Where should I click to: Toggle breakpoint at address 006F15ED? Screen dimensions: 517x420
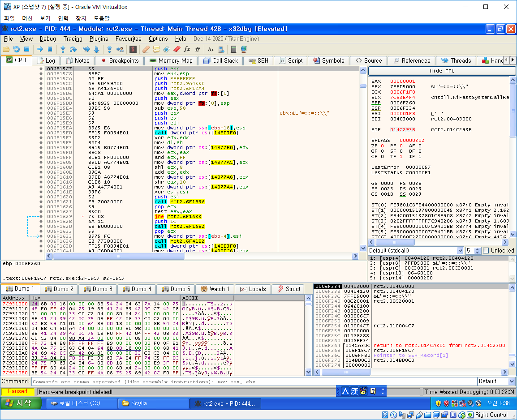click(41, 133)
